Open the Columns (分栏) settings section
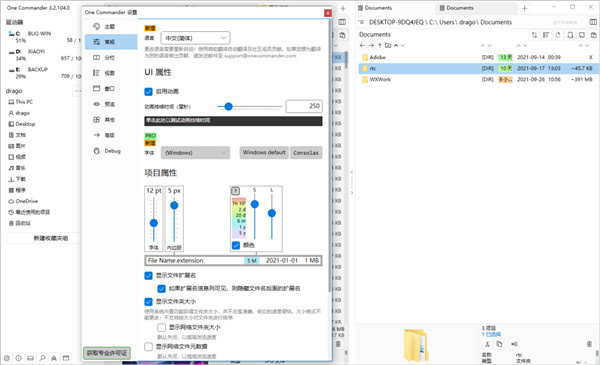Screen dimensions: 600x365 (111, 57)
